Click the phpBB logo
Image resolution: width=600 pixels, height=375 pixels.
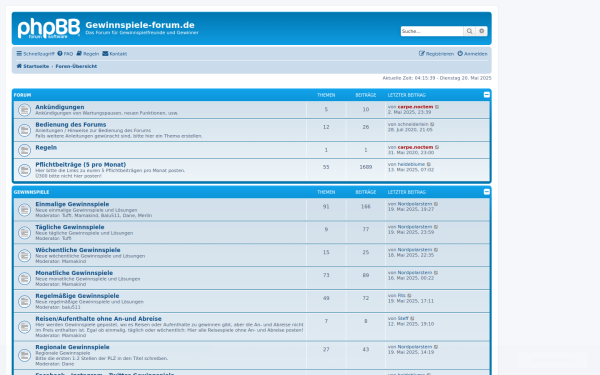pyautogui.click(x=49, y=28)
